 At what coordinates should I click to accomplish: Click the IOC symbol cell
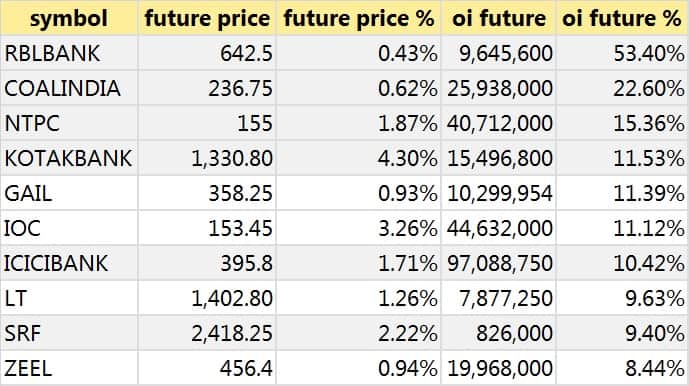69,228
